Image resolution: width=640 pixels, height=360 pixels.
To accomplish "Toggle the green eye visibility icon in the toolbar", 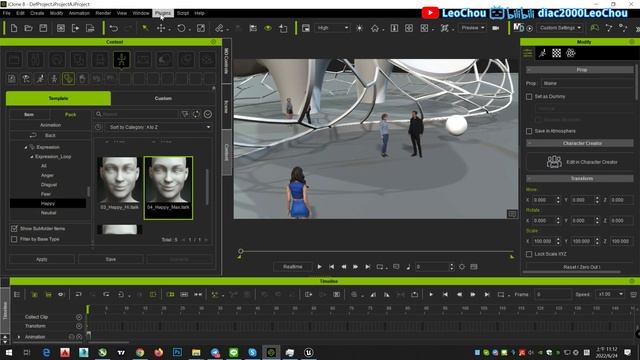I will (x=268, y=28).
